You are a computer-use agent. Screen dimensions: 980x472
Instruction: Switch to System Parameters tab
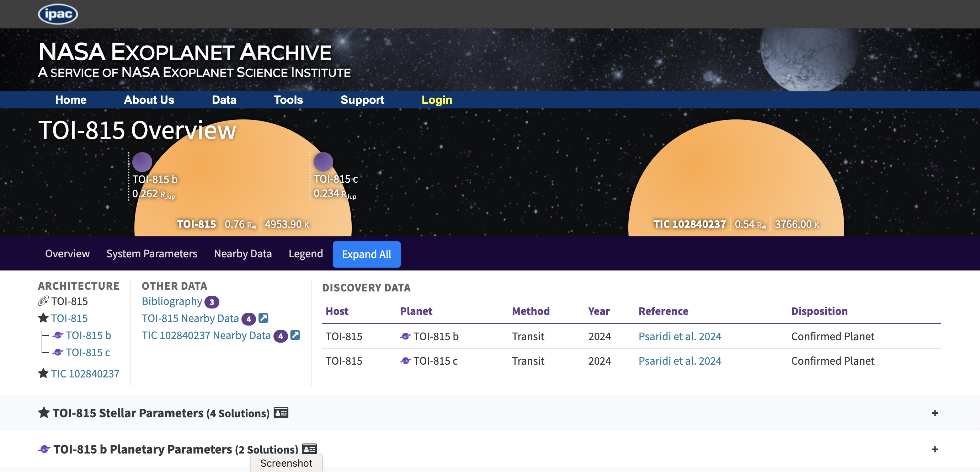pyautogui.click(x=151, y=254)
